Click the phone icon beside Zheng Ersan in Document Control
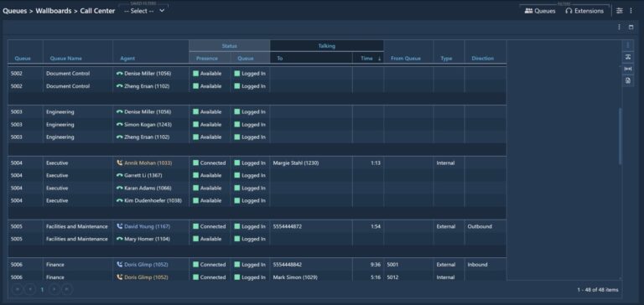Viewport: 644px width, 305px height. click(120, 86)
